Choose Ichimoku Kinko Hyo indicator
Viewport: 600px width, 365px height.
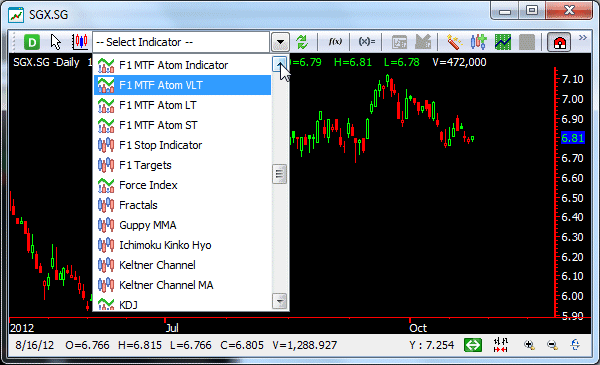[x=183, y=245]
